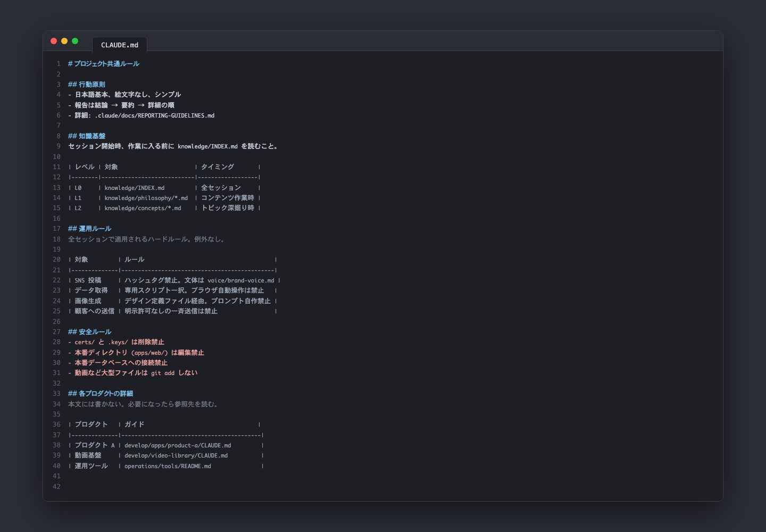Click the certs/ と .keys/ は削除禁止 line
Viewport: 766px width, 532px height.
point(116,342)
